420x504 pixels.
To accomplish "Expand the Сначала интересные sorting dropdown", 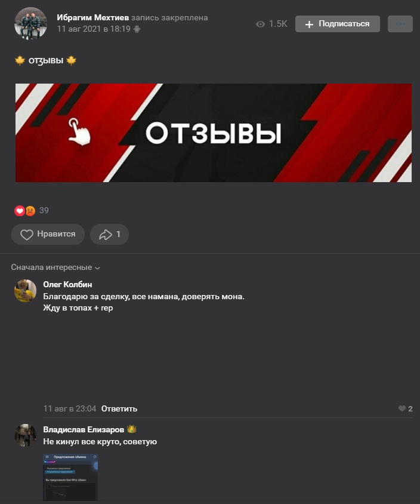I will coord(55,268).
